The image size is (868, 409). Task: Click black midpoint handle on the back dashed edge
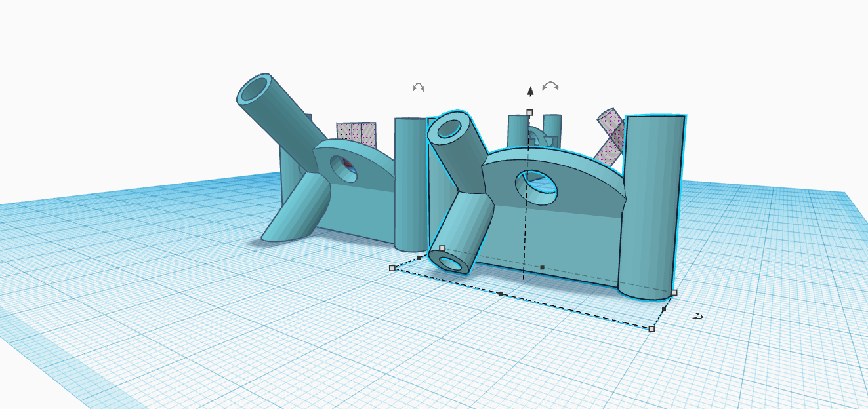[x=542, y=267]
